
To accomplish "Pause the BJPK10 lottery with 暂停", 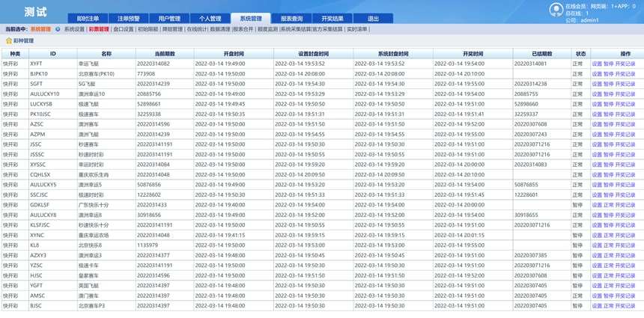I will click(x=608, y=74).
